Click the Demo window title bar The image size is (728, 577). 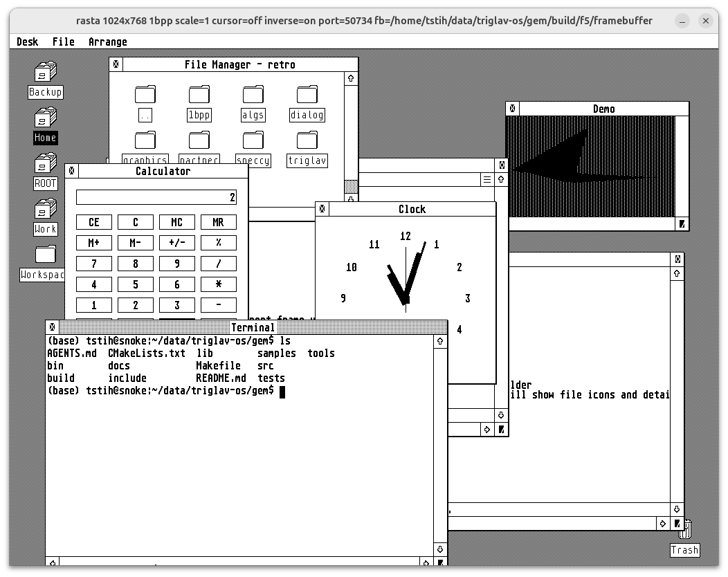(603, 109)
